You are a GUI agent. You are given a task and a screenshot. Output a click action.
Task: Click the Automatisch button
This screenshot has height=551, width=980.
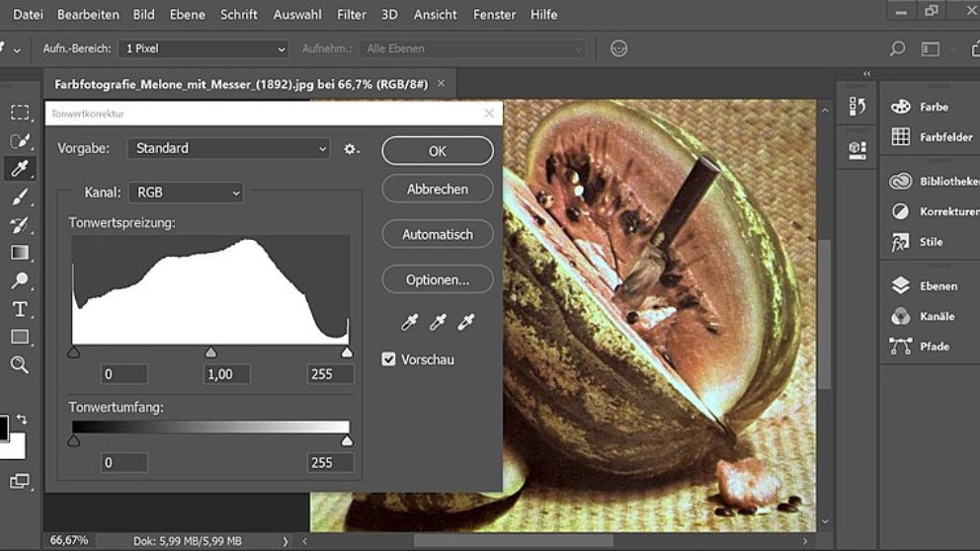(438, 234)
